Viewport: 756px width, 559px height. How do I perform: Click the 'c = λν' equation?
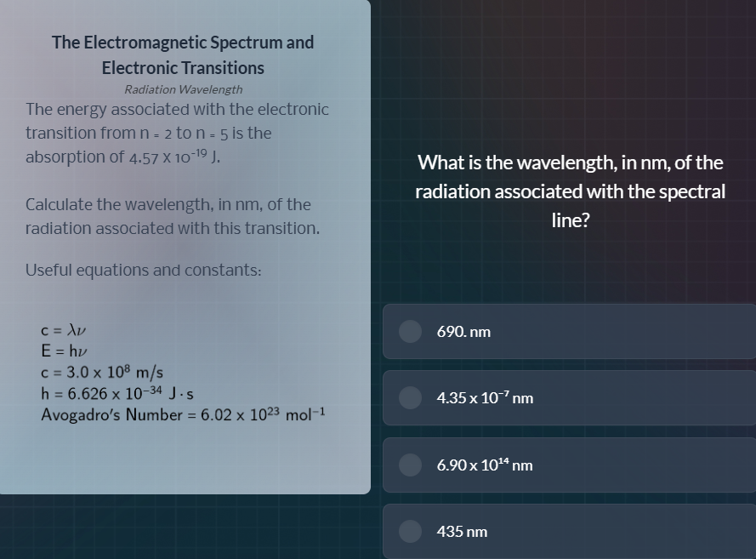[65, 329]
